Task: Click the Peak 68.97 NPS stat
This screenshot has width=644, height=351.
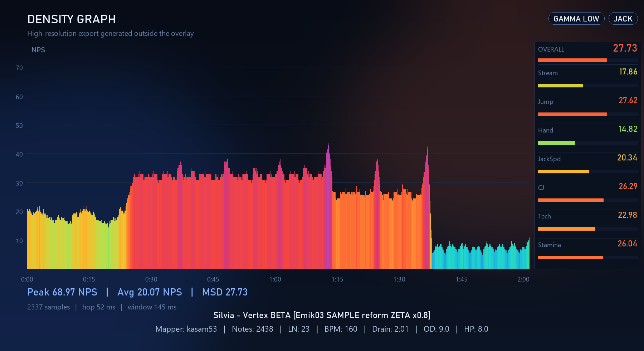Action: [x=62, y=292]
